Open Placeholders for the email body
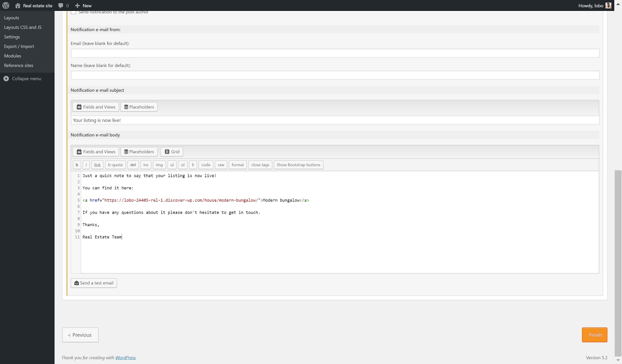The width and height of the screenshot is (622, 364). pos(139,152)
